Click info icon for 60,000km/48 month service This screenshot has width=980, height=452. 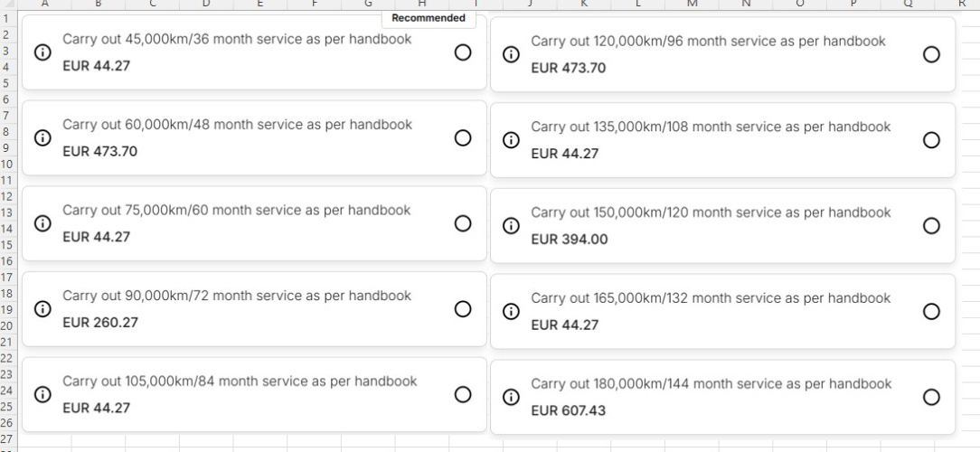click(x=42, y=137)
